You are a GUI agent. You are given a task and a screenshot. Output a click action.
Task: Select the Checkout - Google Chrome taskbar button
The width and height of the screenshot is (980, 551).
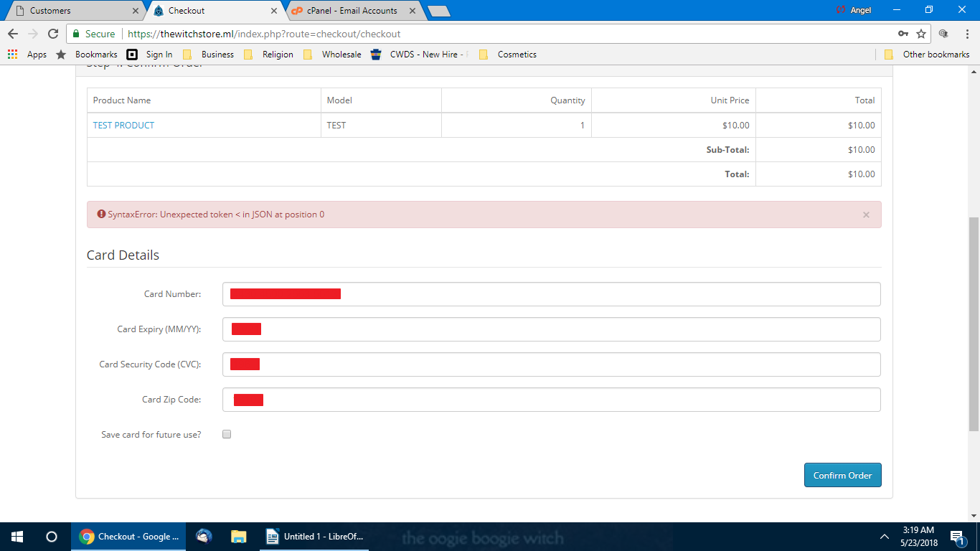tap(128, 537)
